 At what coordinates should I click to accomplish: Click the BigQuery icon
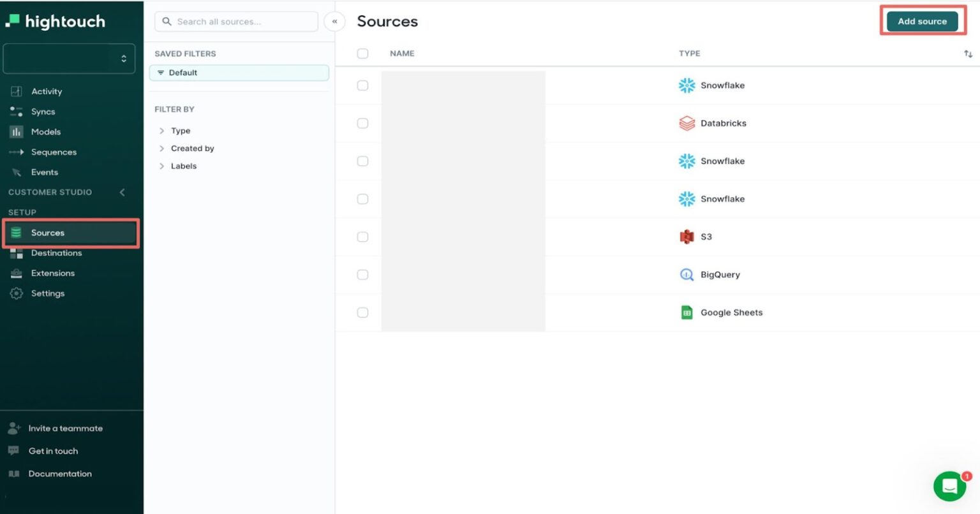(x=687, y=274)
